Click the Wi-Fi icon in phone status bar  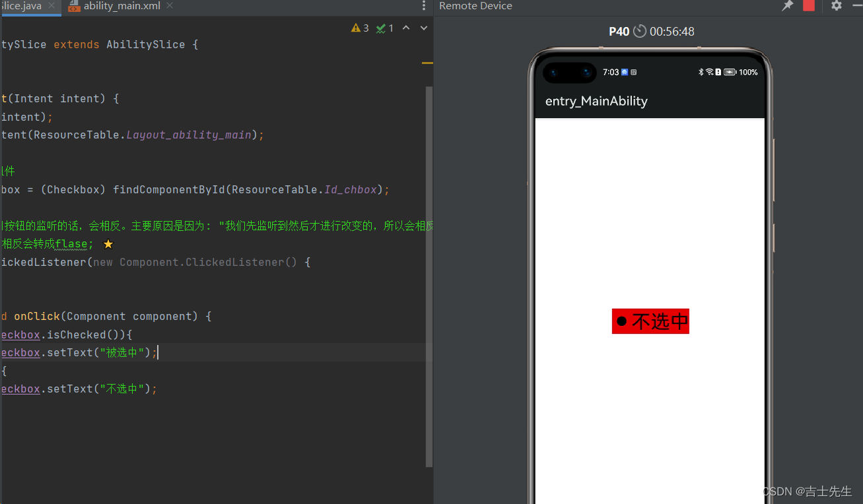(x=709, y=72)
